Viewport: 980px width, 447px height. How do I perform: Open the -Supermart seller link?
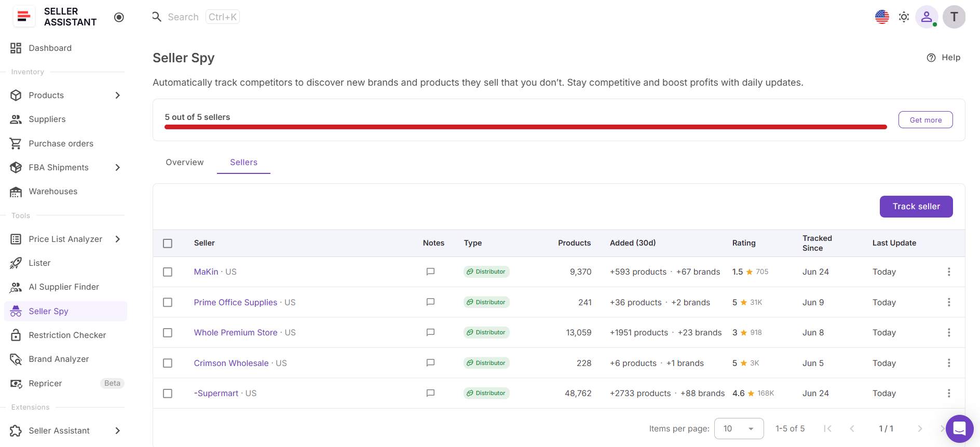(x=216, y=393)
